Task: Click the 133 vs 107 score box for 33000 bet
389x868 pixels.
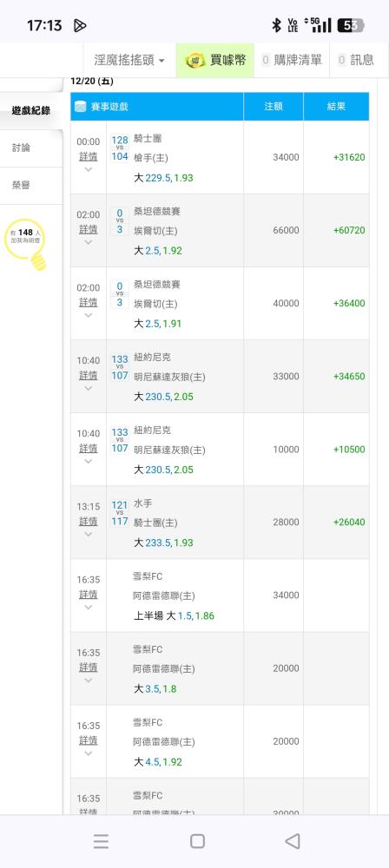Action: pos(120,367)
